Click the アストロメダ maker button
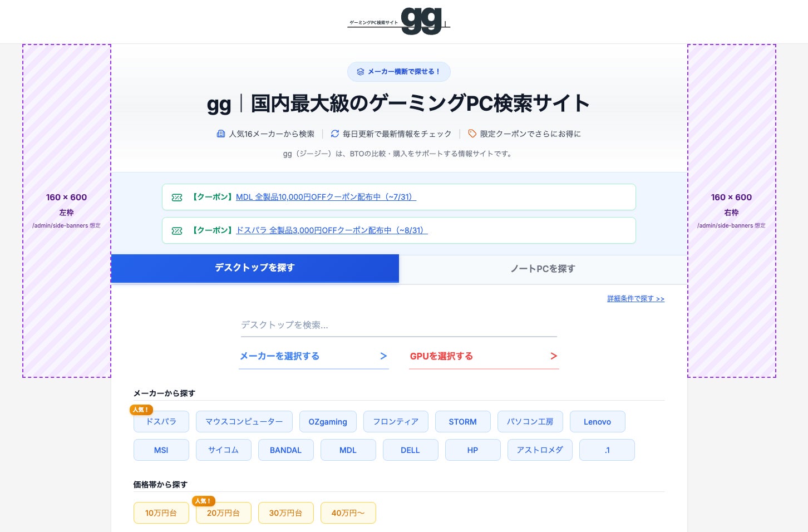The width and height of the screenshot is (808, 532). point(540,450)
